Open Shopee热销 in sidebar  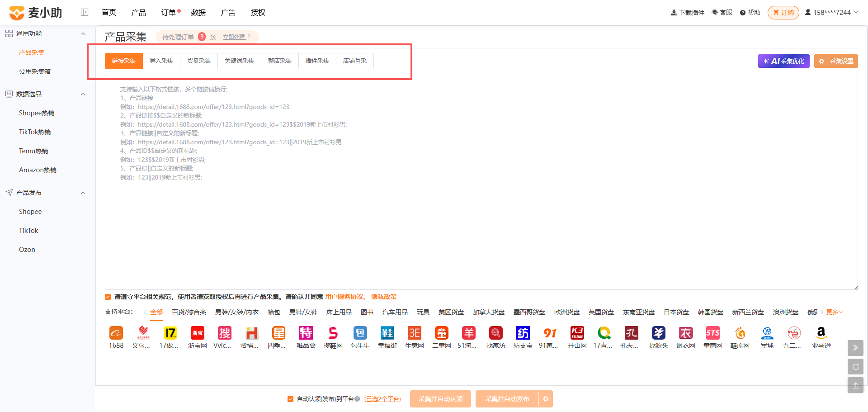tap(37, 113)
